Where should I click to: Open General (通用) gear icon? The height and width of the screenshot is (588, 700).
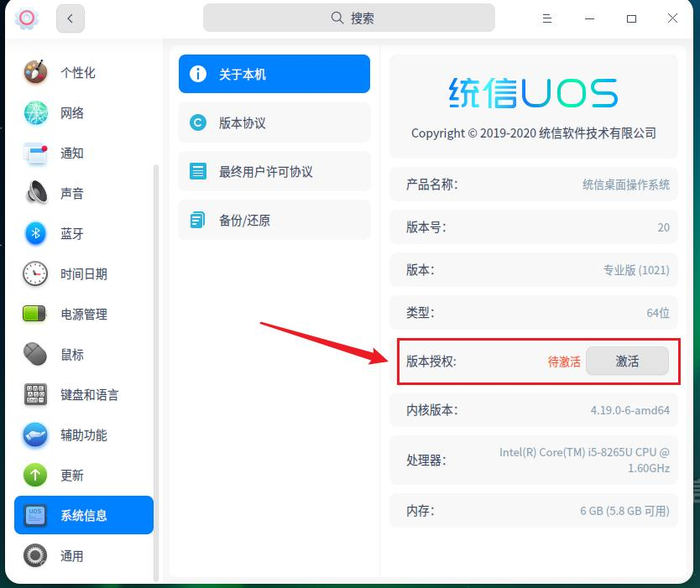point(35,556)
